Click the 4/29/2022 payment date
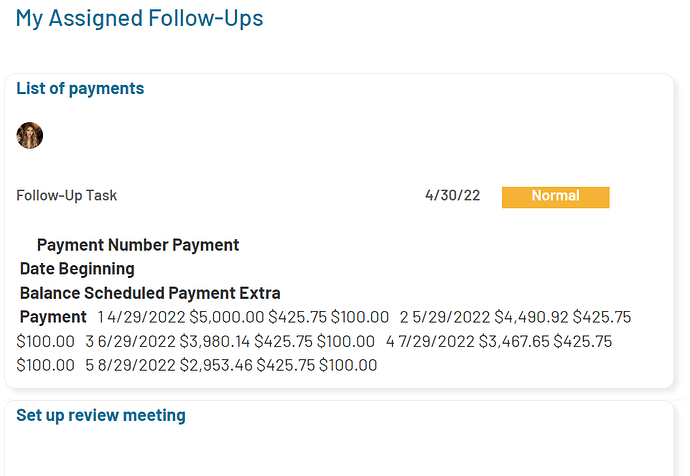The width and height of the screenshot is (690, 476). coord(146,317)
